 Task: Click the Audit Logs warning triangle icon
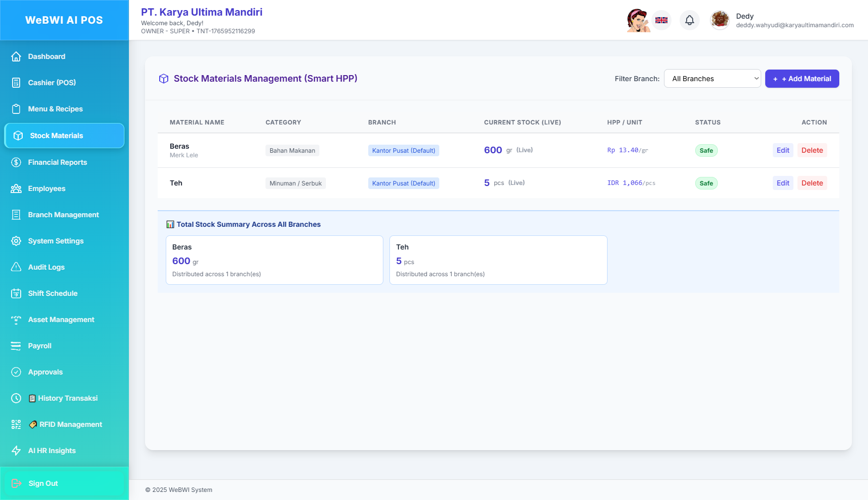pyautogui.click(x=16, y=267)
